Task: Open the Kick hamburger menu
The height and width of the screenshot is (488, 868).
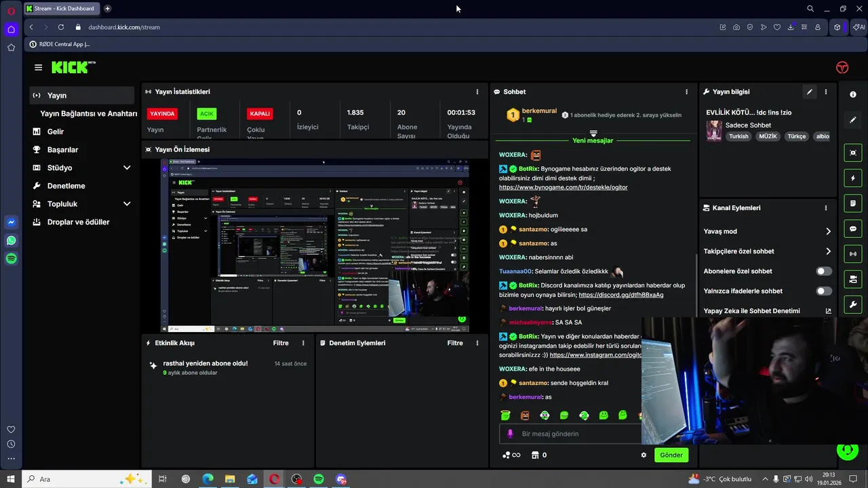Action: (38, 68)
